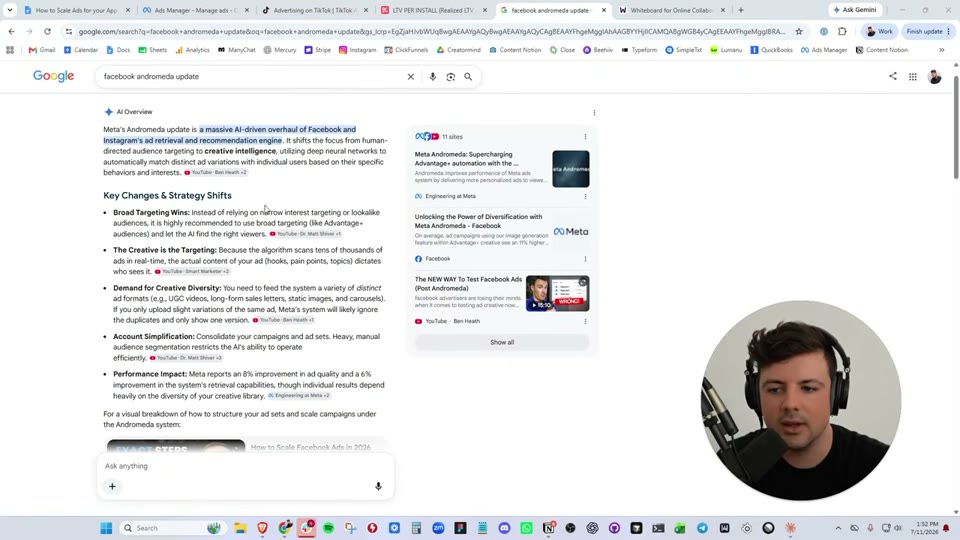The image size is (960, 540).
Task: Open a new browser tab
Action: [x=741, y=10]
